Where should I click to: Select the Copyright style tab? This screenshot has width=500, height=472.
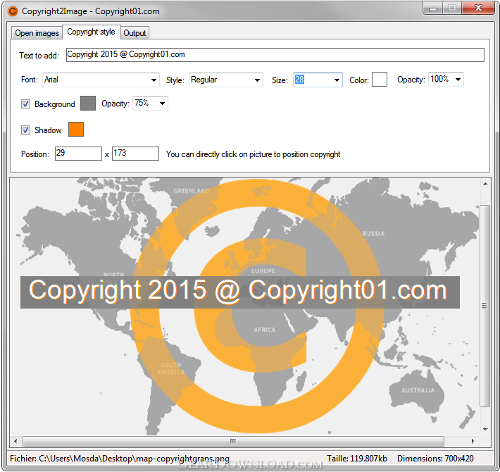click(x=91, y=32)
